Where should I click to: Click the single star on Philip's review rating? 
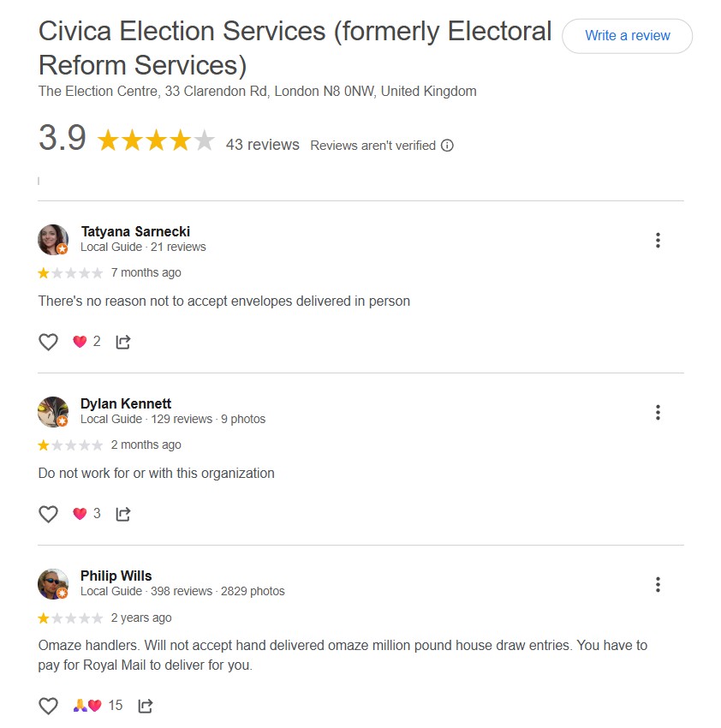45,618
